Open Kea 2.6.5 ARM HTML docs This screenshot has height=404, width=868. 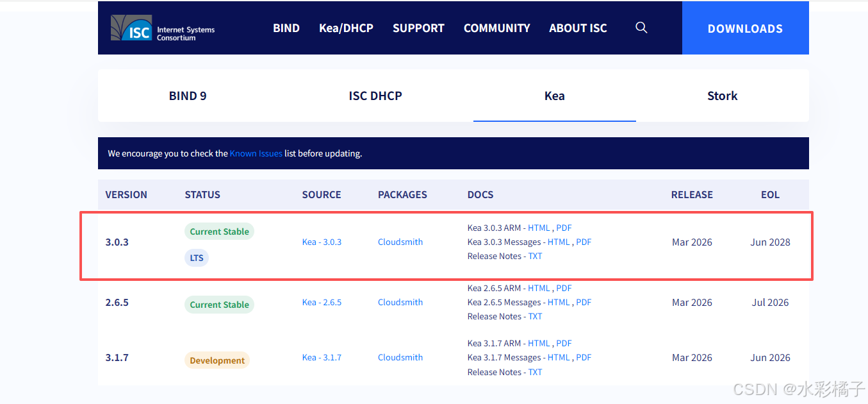tap(539, 288)
